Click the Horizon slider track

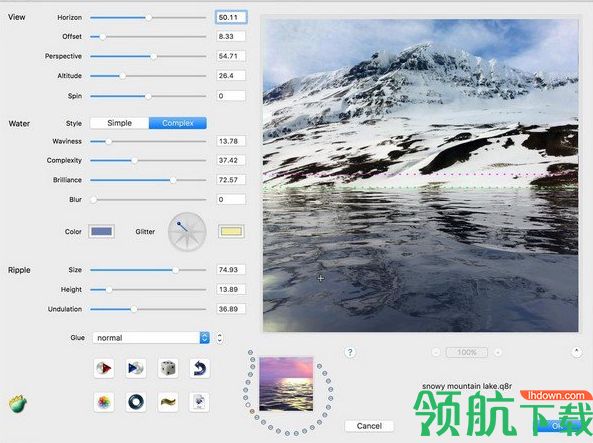148,17
